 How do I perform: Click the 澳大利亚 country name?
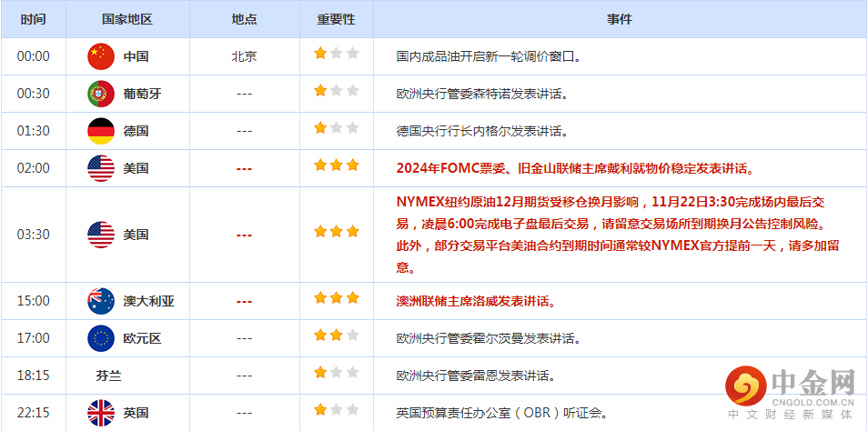[148, 302]
